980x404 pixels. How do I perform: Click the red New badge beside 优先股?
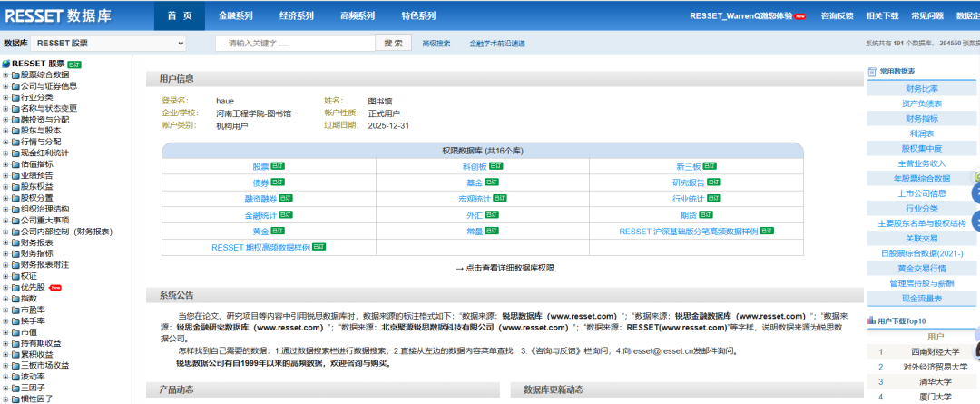click(x=55, y=288)
